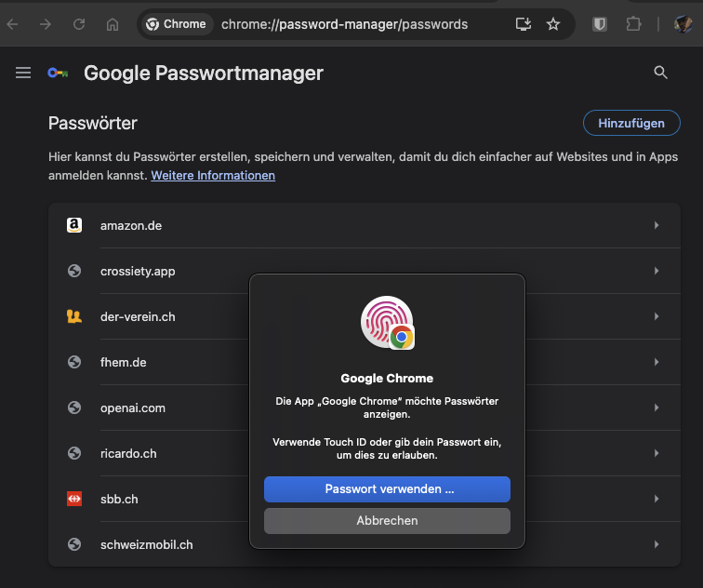Click the search passwords magnifier icon
The image size is (703, 588).
coord(660,73)
